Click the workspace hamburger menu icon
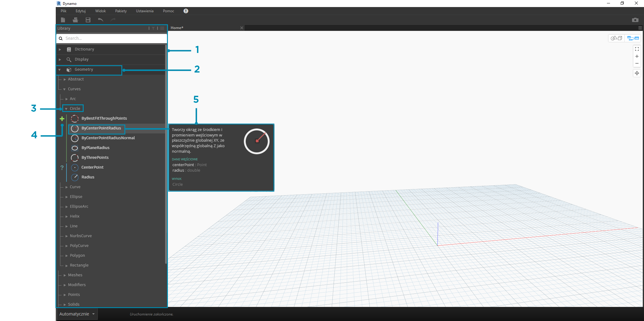The width and height of the screenshot is (644, 321). [640, 28]
